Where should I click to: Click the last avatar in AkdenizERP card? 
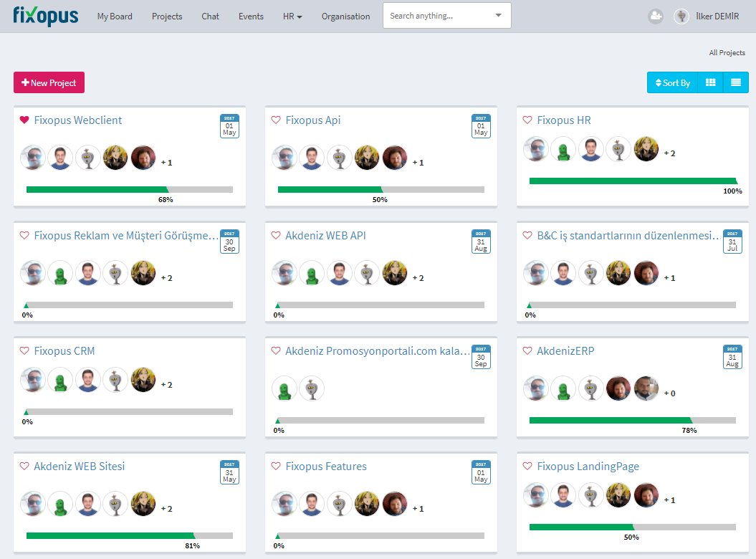click(x=646, y=388)
